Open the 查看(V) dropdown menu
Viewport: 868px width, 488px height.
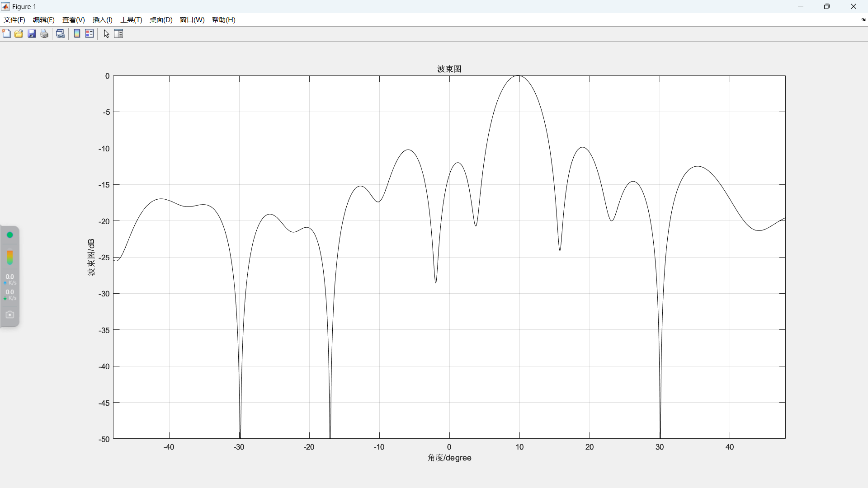(74, 20)
